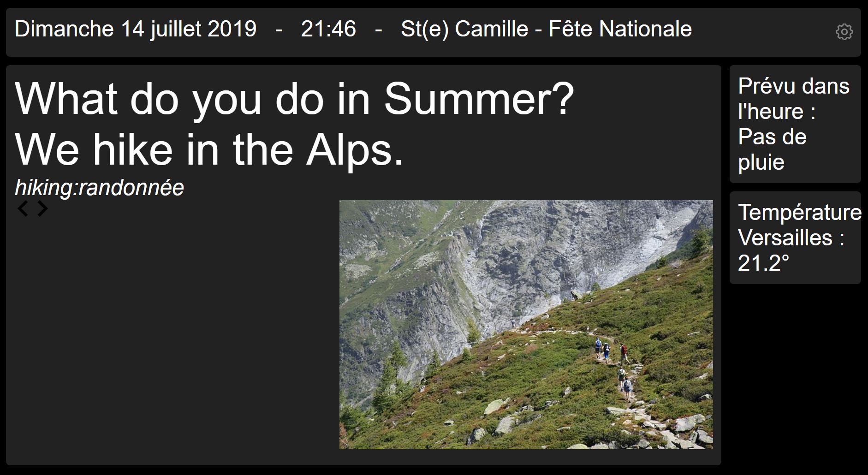Click the word "Alps." in the answer
The image size is (868, 475).
pyautogui.click(x=355, y=149)
